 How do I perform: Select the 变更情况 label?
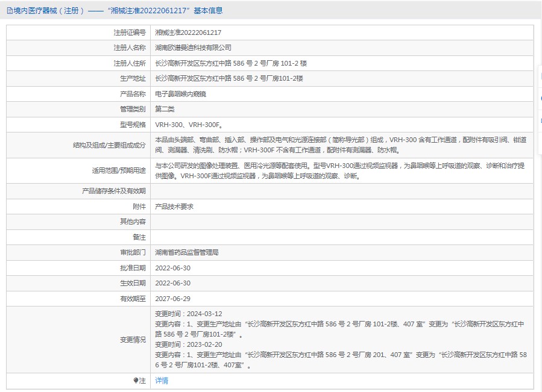133,340
